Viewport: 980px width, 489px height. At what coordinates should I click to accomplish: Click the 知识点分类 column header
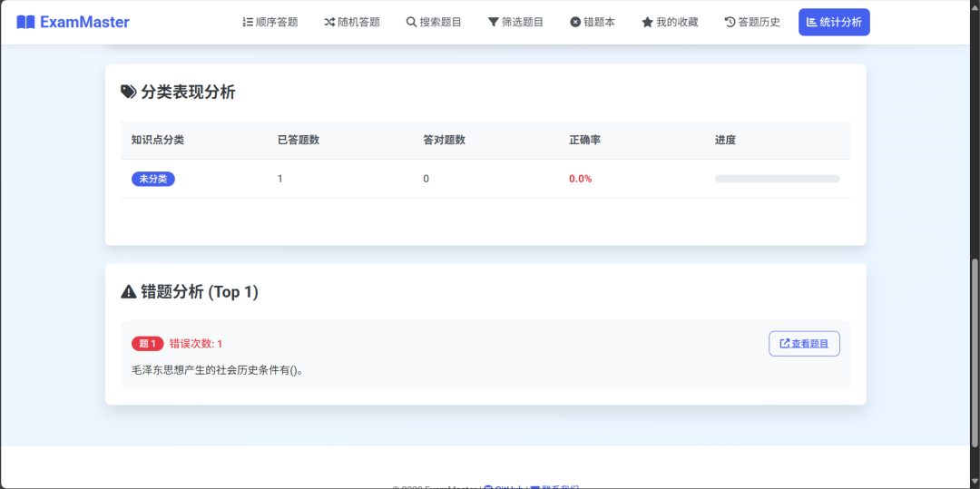[158, 140]
